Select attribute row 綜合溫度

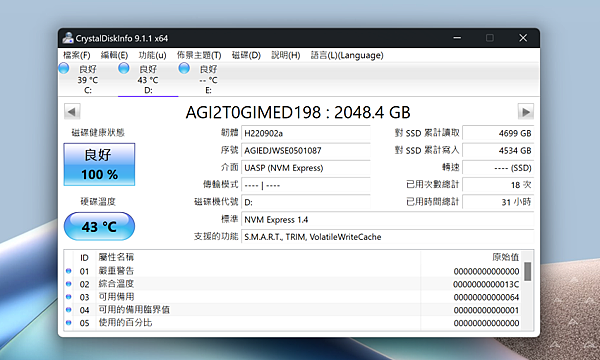pyautogui.click(x=293, y=284)
